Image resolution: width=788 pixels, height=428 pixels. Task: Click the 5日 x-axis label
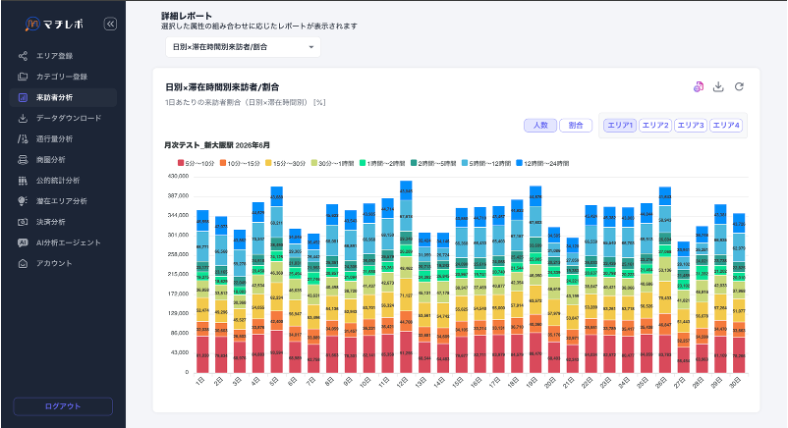274,381
